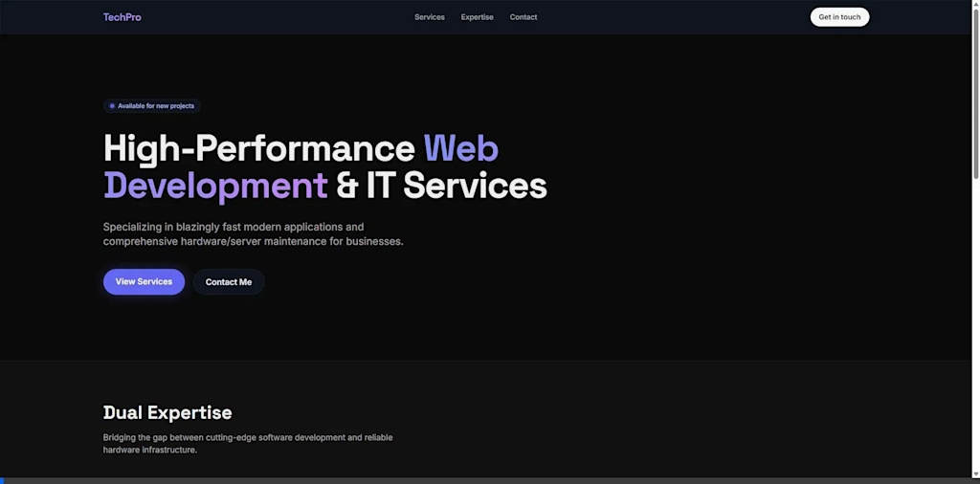Click the TechPro logo

(122, 17)
